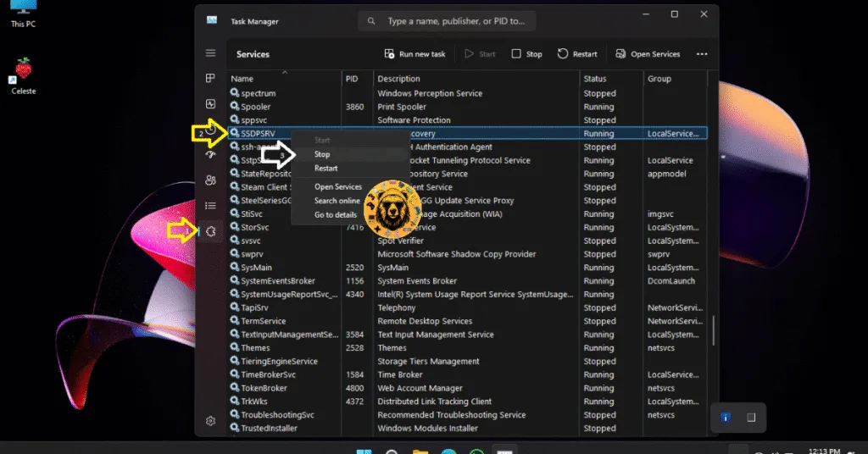Sort services by the Name column header
The image size is (868, 454).
pos(285,79)
